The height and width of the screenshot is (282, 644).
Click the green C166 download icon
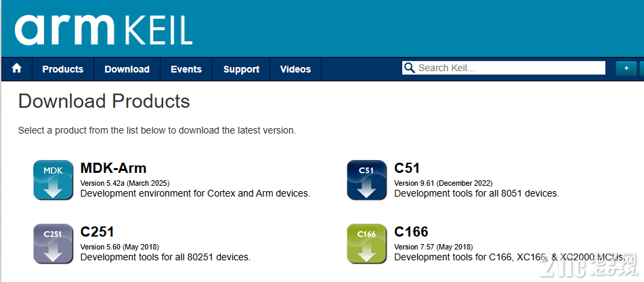pyautogui.click(x=367, y=244)
